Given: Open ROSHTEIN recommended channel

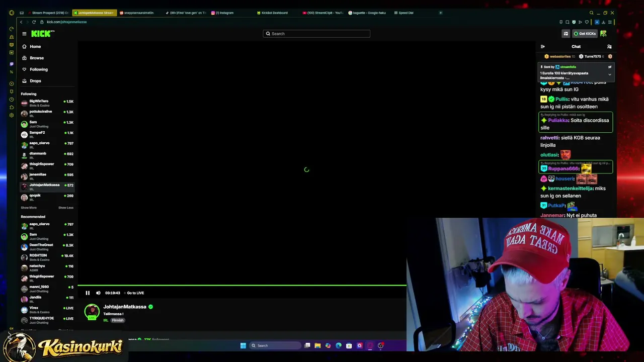Looking at the screenshot, I should tap(47, 257).
